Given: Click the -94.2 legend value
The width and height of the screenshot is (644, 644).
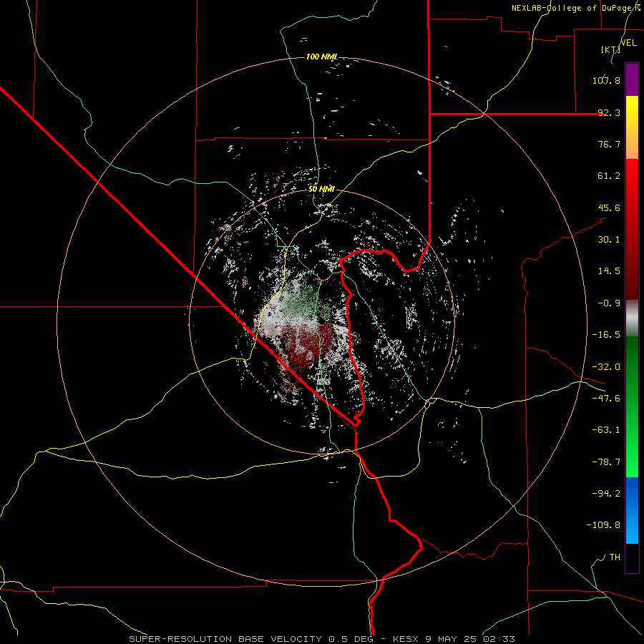Looking at the screenshot, I should (x=606, y=494).
